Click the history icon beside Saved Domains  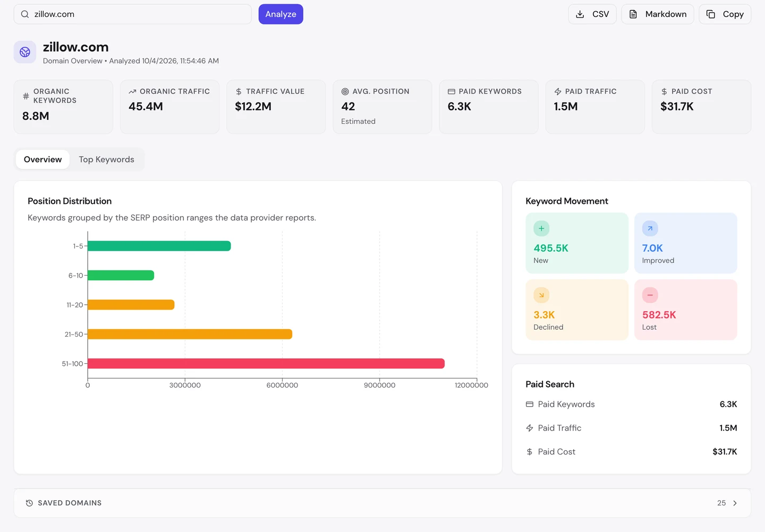[30, 503]
